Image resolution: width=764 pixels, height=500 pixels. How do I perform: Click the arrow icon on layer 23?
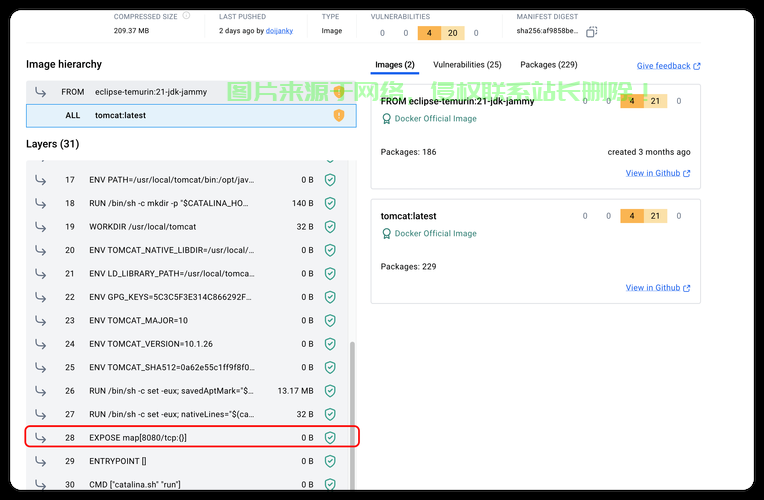coord(41,320)
